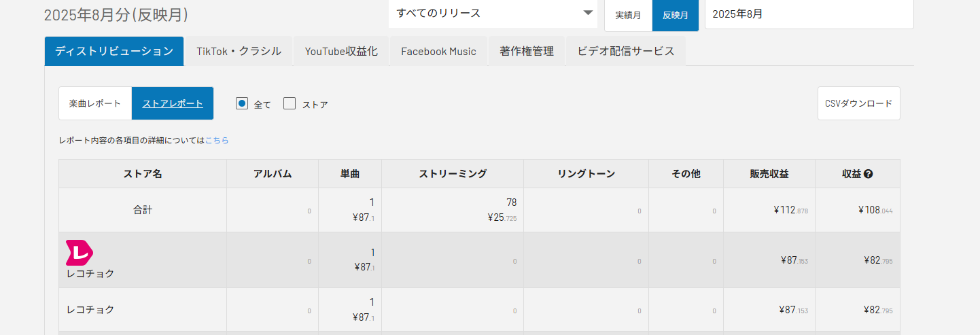Select the ストア radio option
Screen dimensions: 980x335
pos(290,103)
